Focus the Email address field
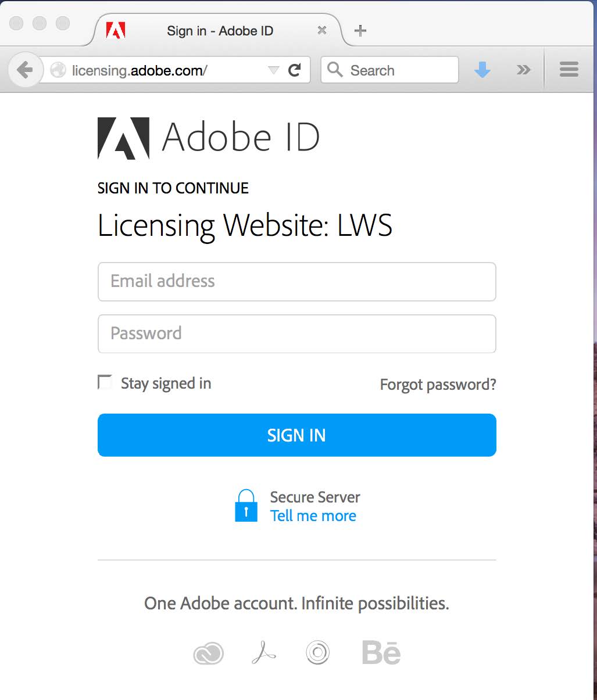Screen dimensions: 597x700 (297, 282)
